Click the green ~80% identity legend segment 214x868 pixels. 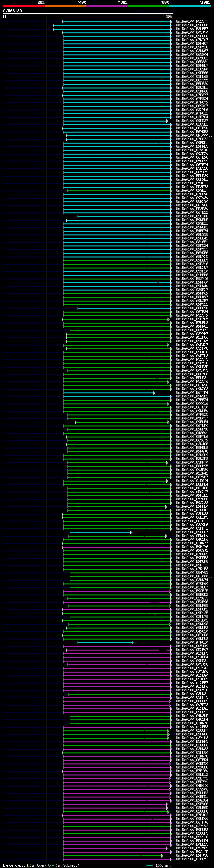point(148,6)
